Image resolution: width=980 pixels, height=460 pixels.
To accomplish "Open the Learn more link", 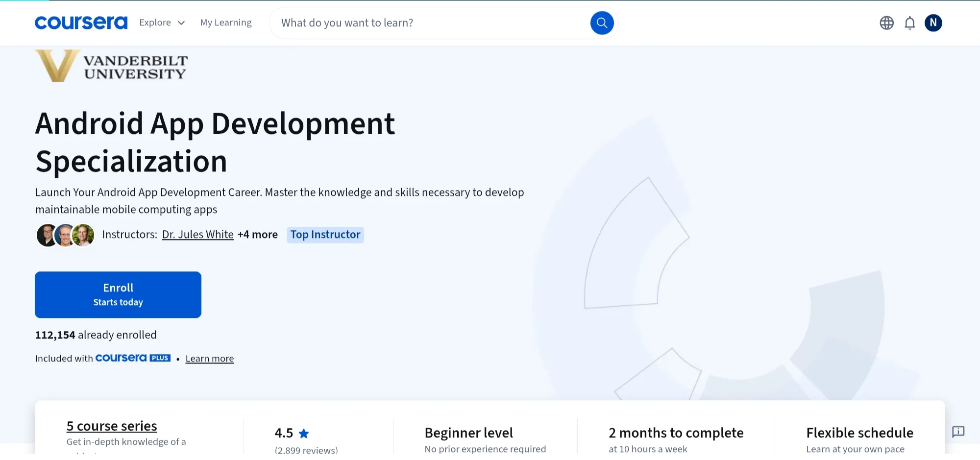I will pyautogui.click(x=210, y=359).
